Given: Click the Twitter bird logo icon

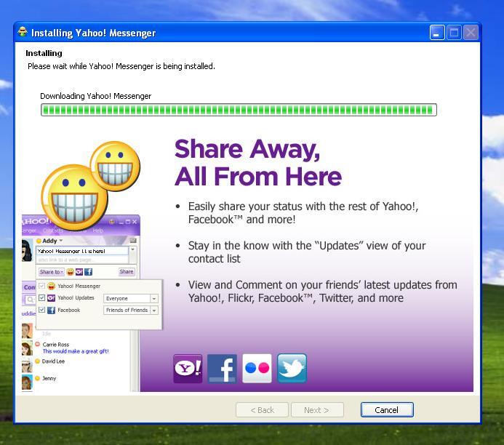Looking at the screenshot, I should [x=292, y=369].
